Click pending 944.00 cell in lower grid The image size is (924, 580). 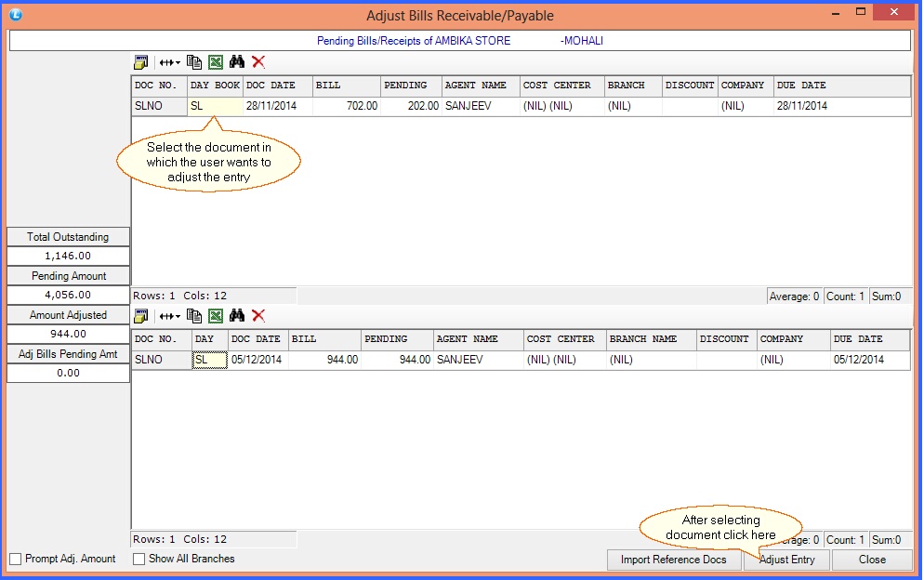(397, 360)
